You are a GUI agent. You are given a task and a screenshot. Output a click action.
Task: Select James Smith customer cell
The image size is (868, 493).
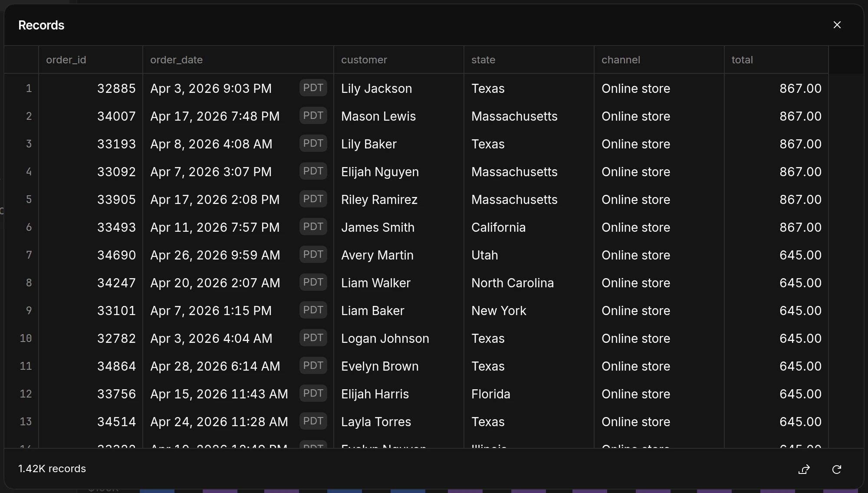[399, 227]
